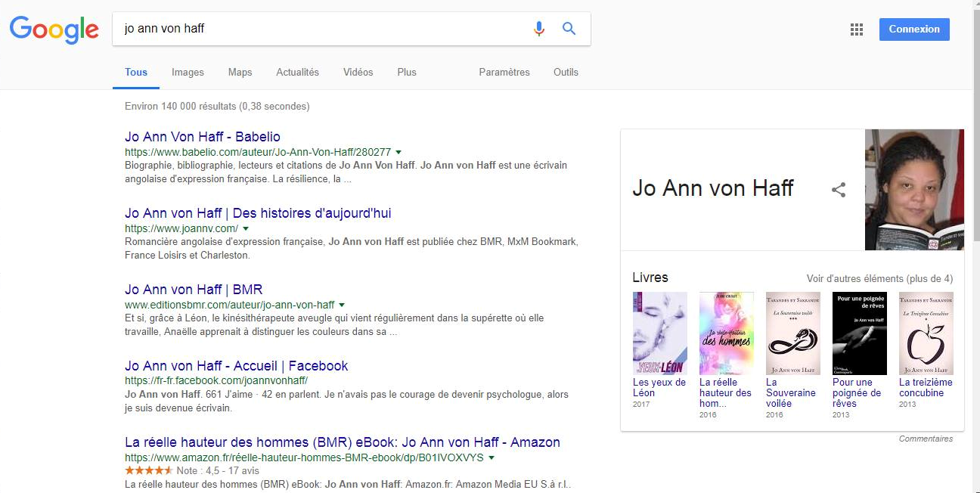Open Pour une poignée de rêves cover
The image size is (980, 493).
(860, 333)
